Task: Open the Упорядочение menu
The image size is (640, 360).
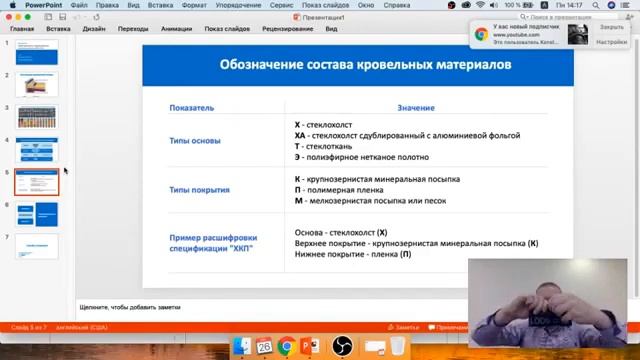Action: click(x=238, y=5)
